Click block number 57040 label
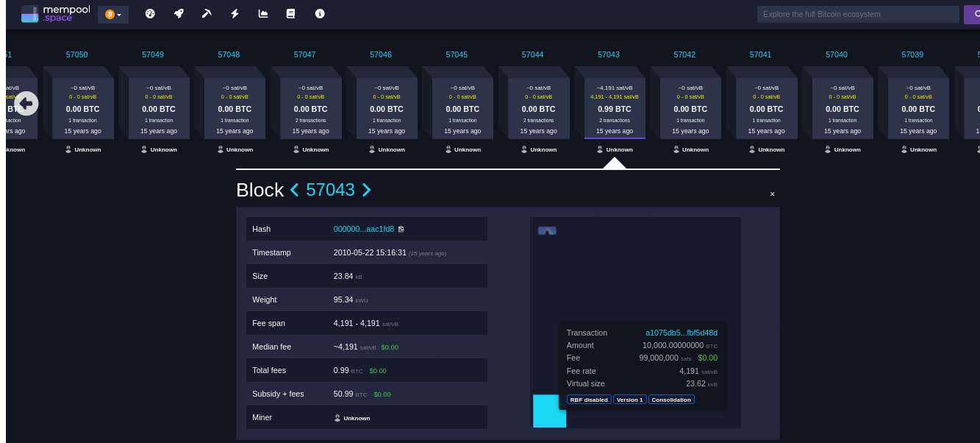 [836, 54]
